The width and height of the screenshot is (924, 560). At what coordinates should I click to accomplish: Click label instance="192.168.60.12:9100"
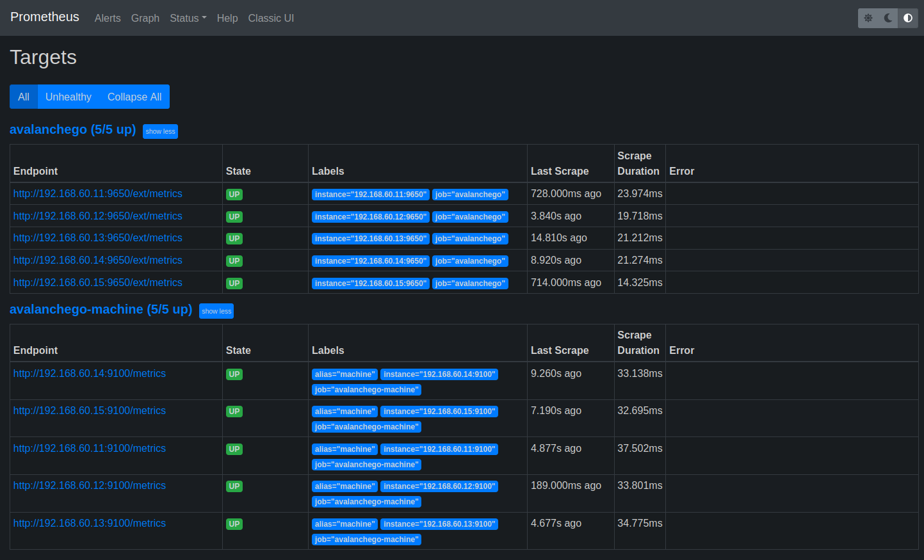tap(439, 486)
